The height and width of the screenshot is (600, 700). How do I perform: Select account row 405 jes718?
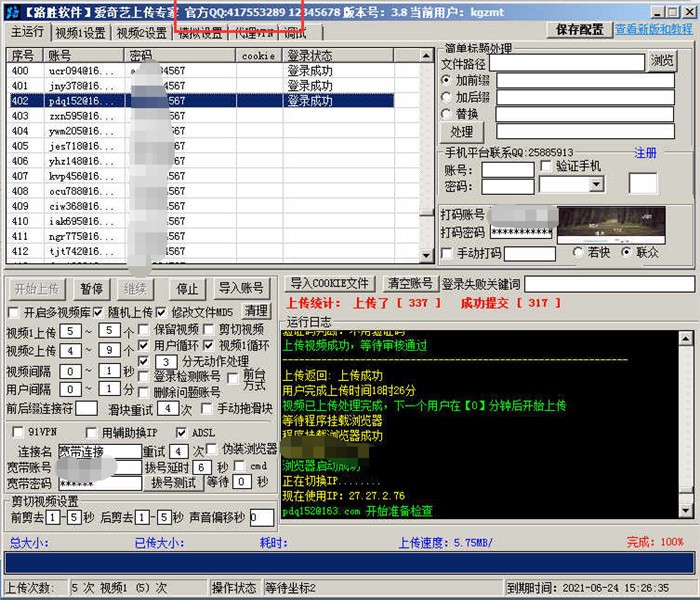click(x=202, y=146)
